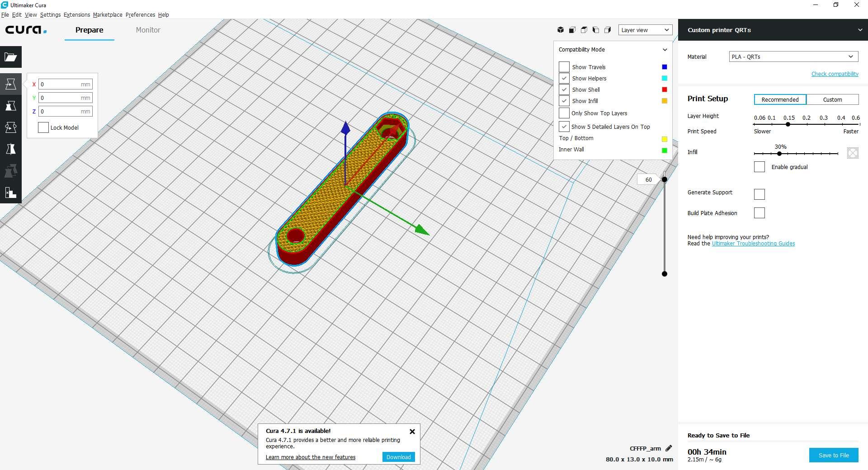Screen dimensions: 868x470
Task: Select the Mirror tool in the left toolbar
Action: tap(11, 149)
